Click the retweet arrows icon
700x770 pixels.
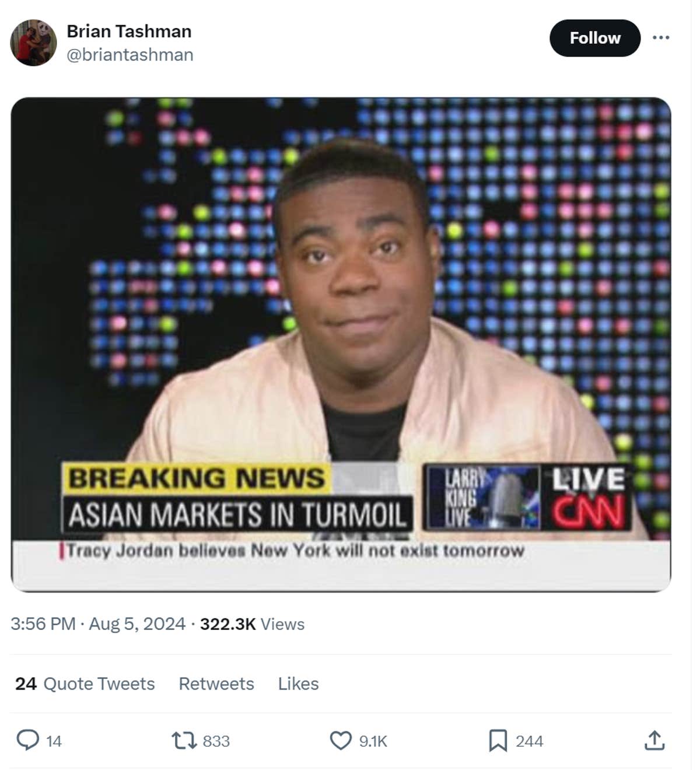coord(184,741)
